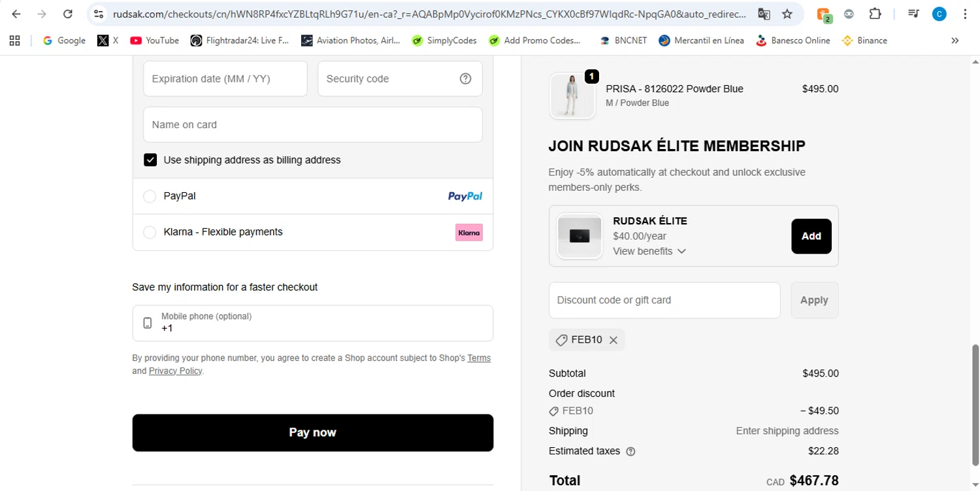Open the Flightradar24 bookmark

(x=240, y=41)
